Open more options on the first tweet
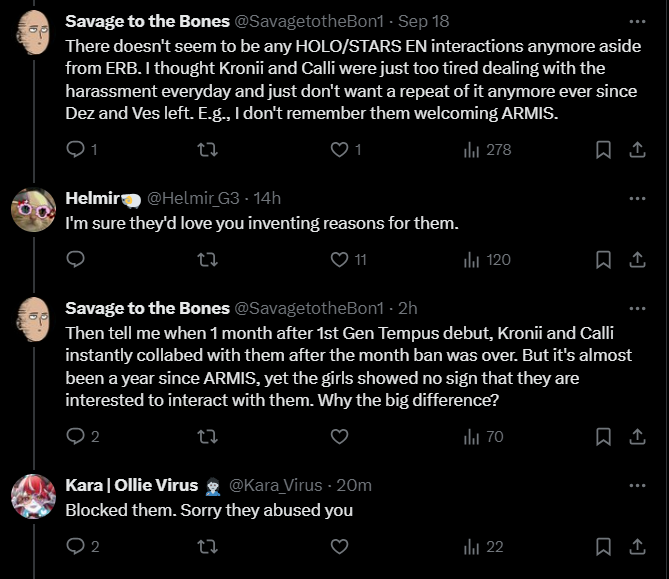The width and height of the screenshot is (669, 579). pyautogui.click(x=636, y=20)
